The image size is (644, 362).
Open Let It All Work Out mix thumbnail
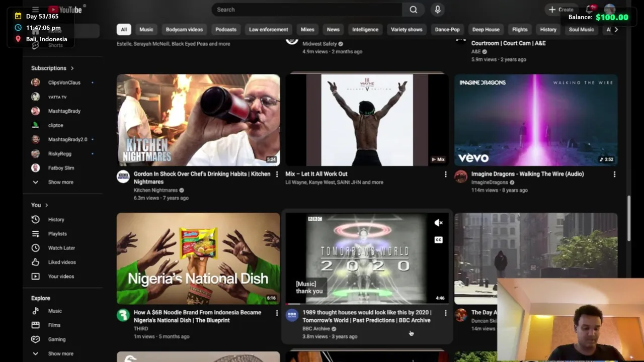click(x=367, y=120)
